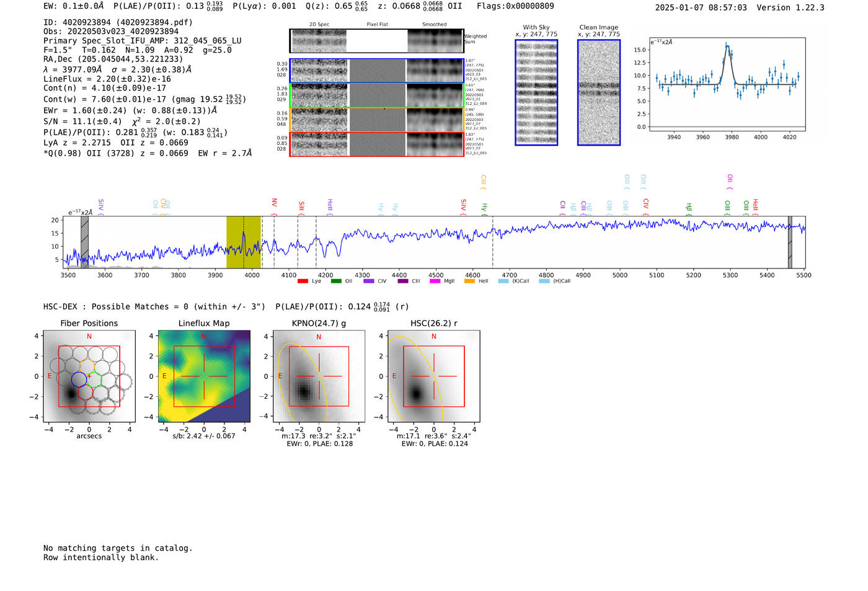This screenshot has width=868, height=591.
Task: Click the Pixel Flat column header
Action: click(x=377, y=25)
